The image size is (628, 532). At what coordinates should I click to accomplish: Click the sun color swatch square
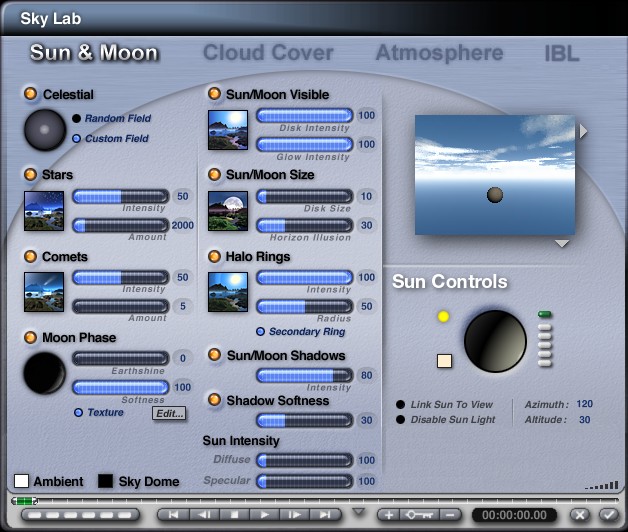(445, 361)
